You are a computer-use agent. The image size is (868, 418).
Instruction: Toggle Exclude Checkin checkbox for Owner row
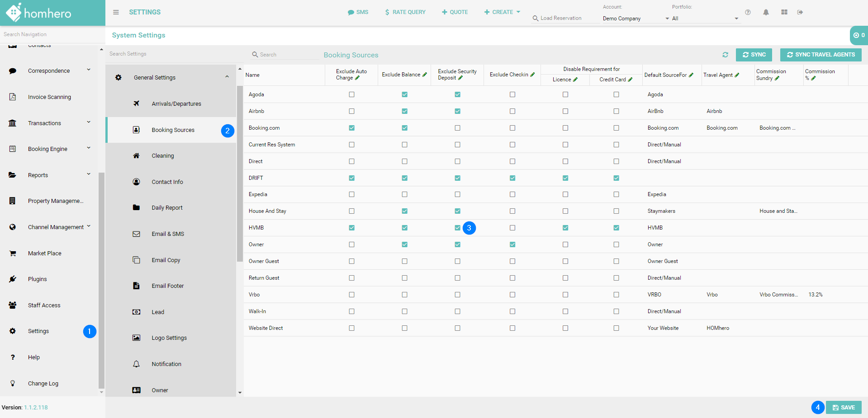(512, 244)
